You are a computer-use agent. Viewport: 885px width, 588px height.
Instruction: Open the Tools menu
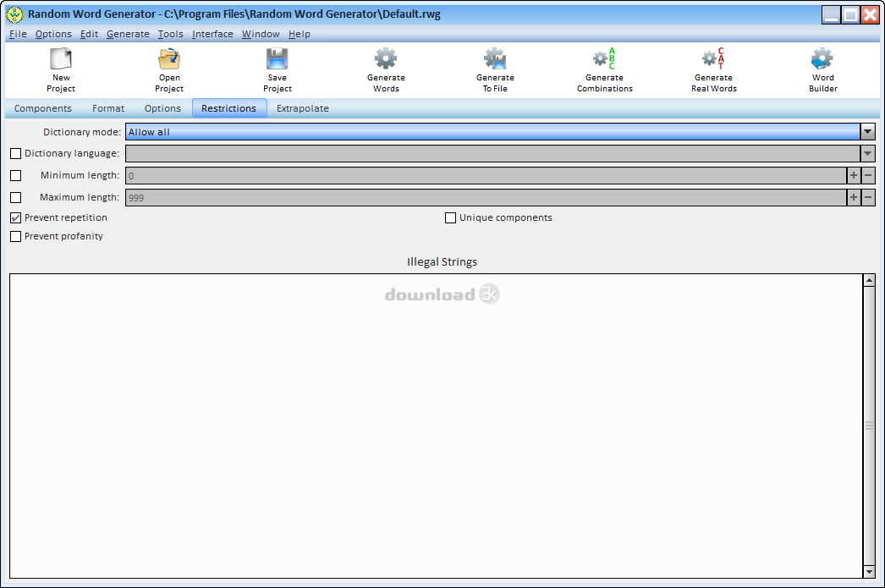point(170,34)
